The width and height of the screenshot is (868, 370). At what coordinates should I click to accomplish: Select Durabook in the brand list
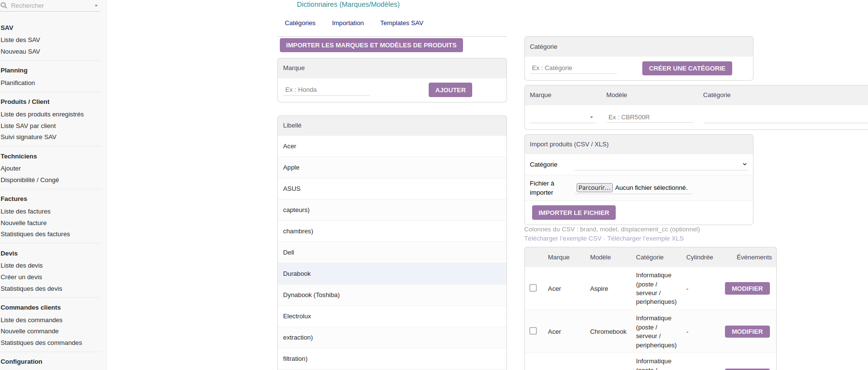pos(297,274)
